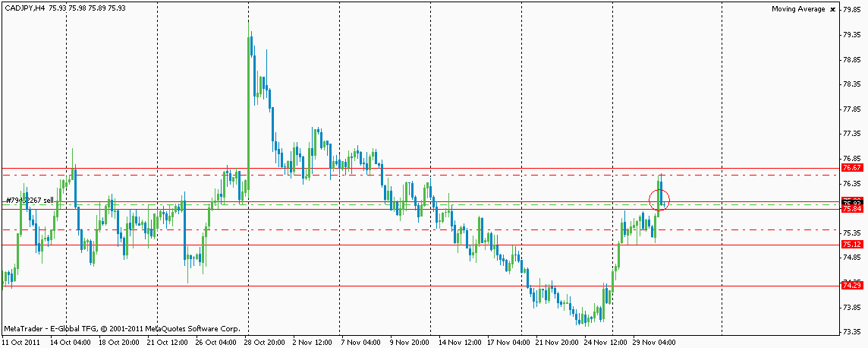Image resolution: width=868 pixels, height=348 pixels.
Task: Click the 9 Nov 20:00 time label
Action: (410, 342)
